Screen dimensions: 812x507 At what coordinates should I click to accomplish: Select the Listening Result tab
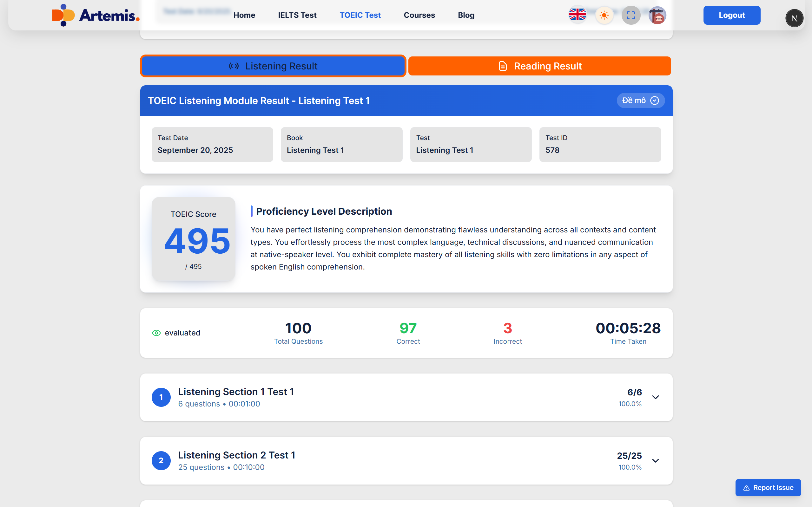273,66
